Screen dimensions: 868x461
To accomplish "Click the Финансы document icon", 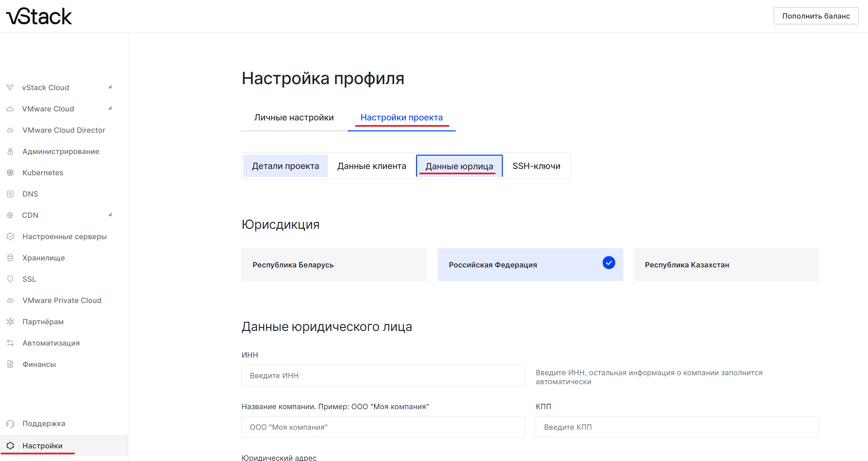I will [x=10, y=364].
